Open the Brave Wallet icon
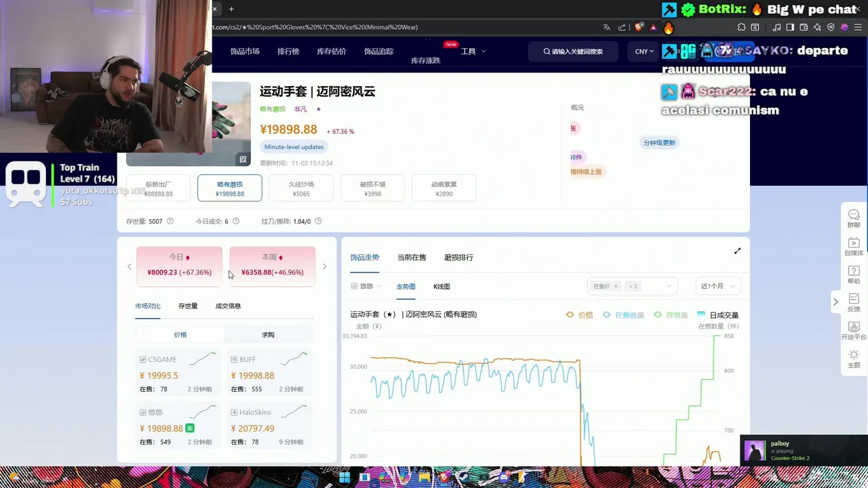868x488 pixels. (x=804, y=27)
